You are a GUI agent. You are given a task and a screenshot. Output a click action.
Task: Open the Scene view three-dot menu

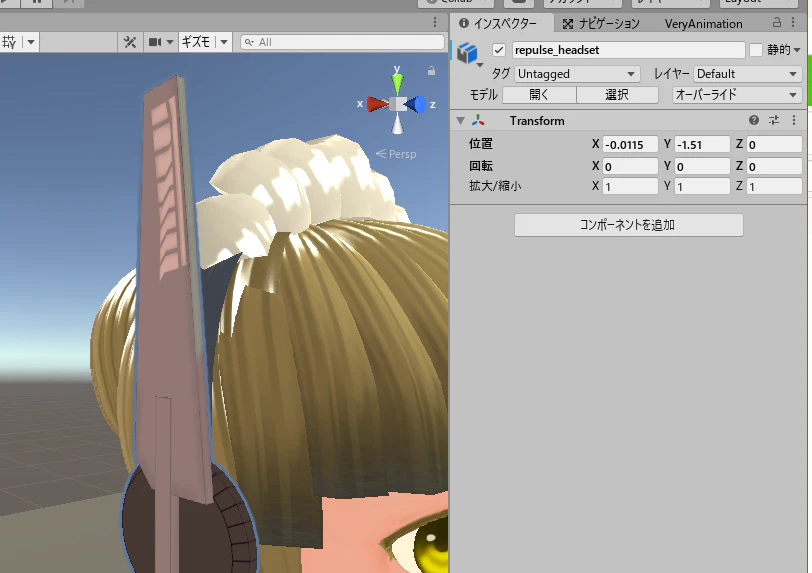[x=434, y=22]
